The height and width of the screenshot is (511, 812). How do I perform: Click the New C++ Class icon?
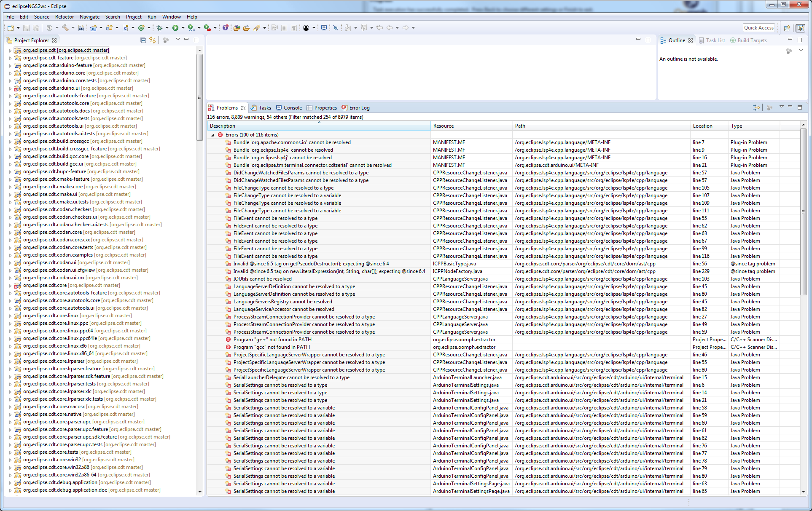pos(141,28)
